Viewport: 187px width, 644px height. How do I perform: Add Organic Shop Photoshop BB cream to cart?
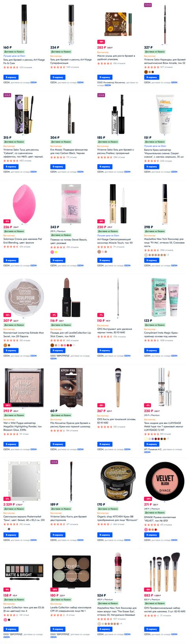(x=105, y=535)
